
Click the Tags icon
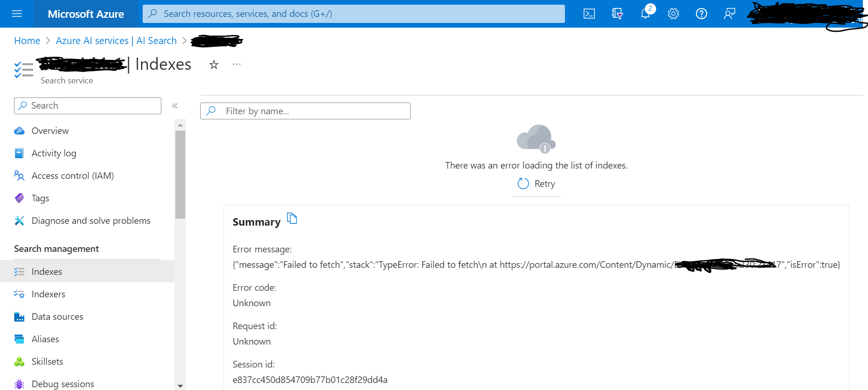click(x=19, y=198)
